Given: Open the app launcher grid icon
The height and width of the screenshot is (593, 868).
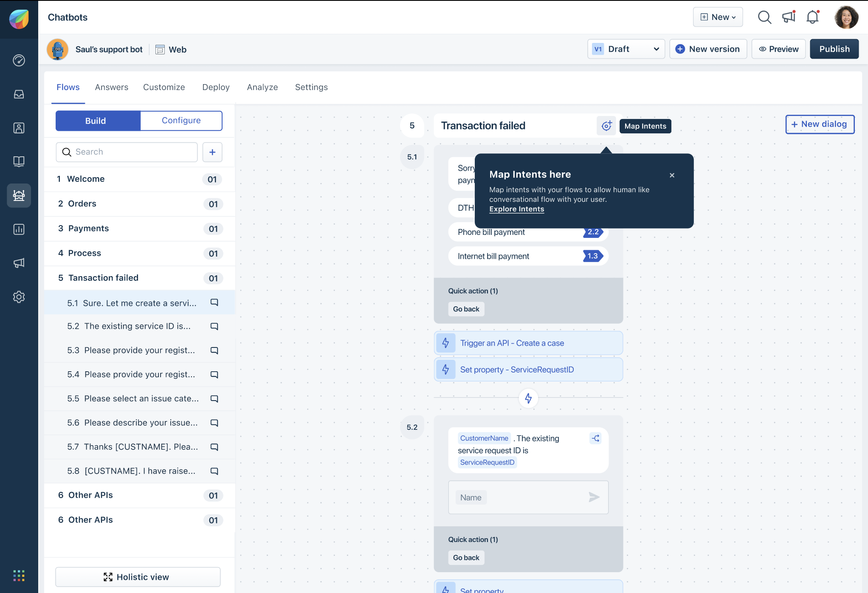Looking at the screenshot, I should pos(19,576).
